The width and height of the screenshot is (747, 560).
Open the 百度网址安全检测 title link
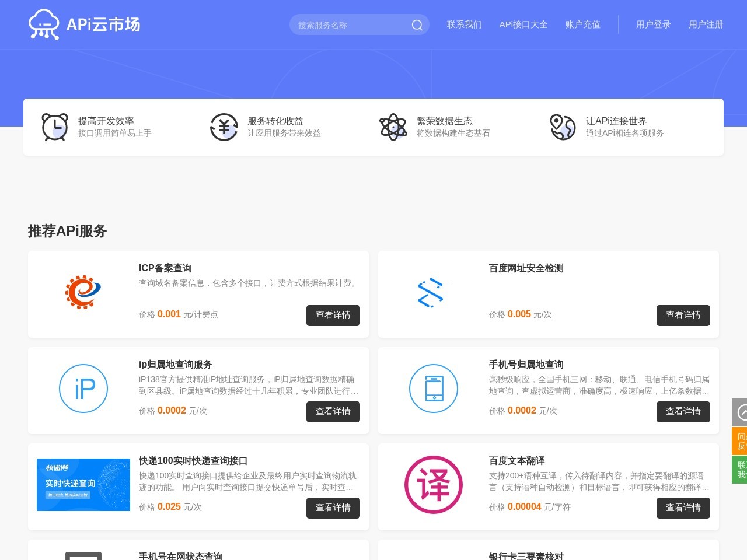click(526, 268)
